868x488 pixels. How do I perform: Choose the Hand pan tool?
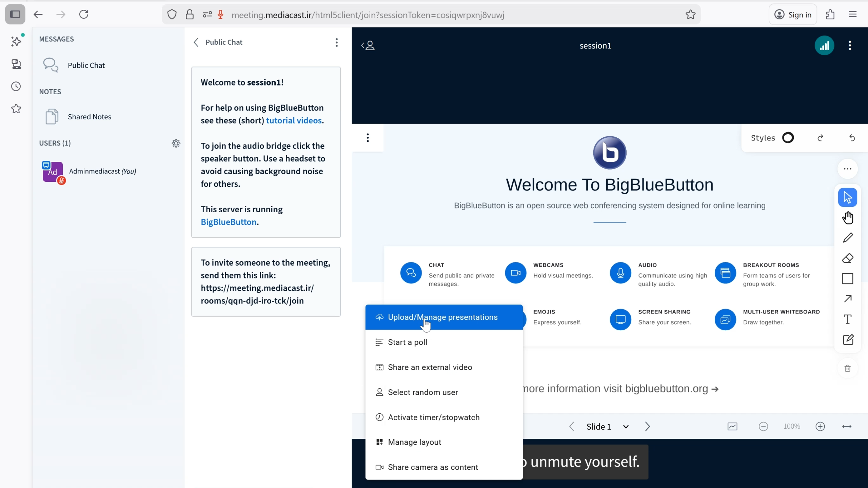(x=848, y=218)
